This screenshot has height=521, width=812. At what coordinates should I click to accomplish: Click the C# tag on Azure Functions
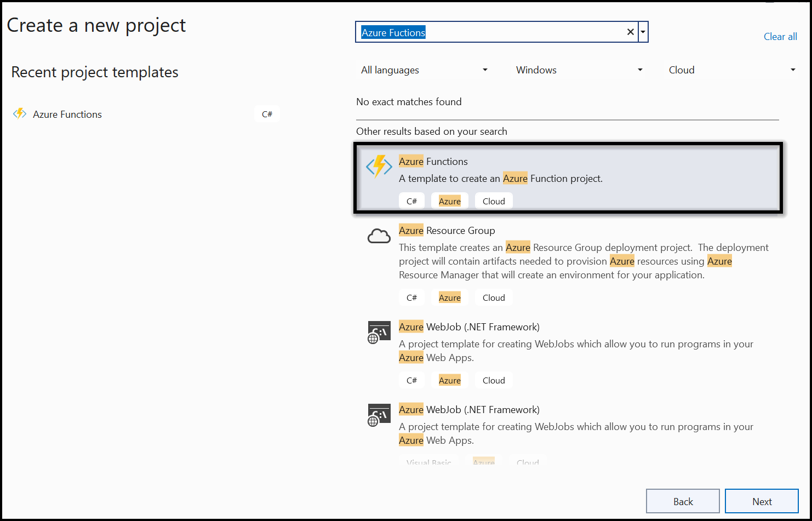(411, 201)
